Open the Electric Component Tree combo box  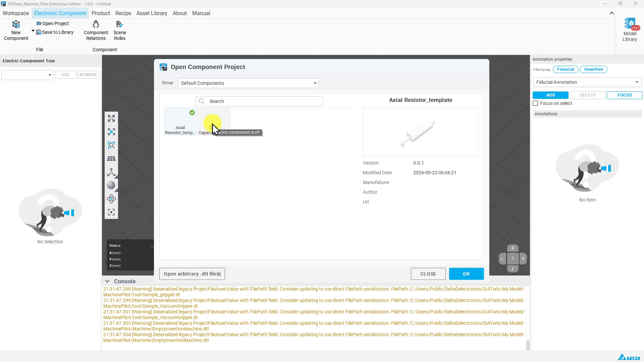28,75
